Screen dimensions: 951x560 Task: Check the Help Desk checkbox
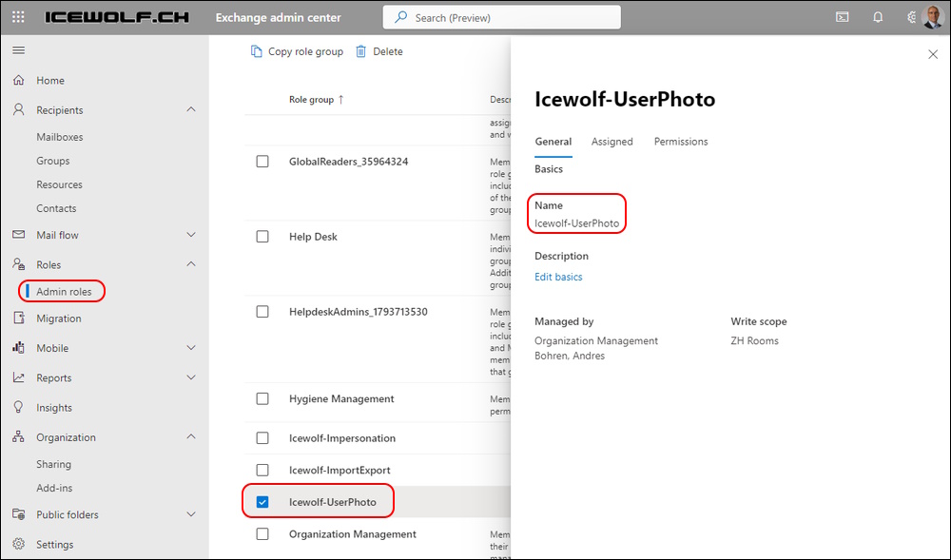tap(262, 237)
